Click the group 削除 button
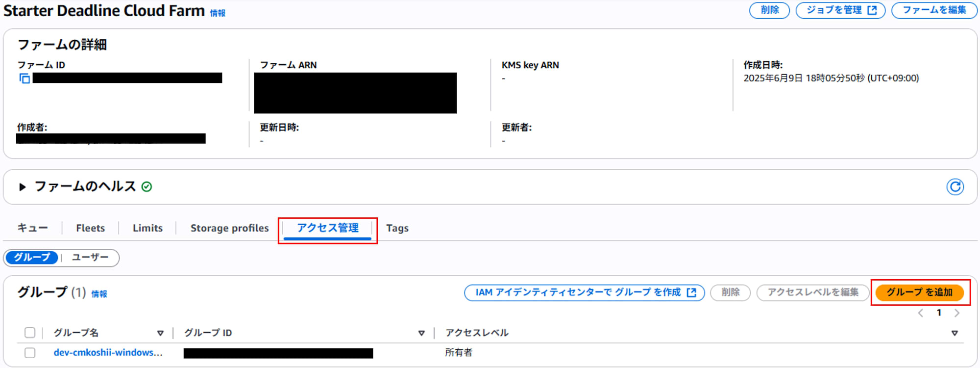 730,292
